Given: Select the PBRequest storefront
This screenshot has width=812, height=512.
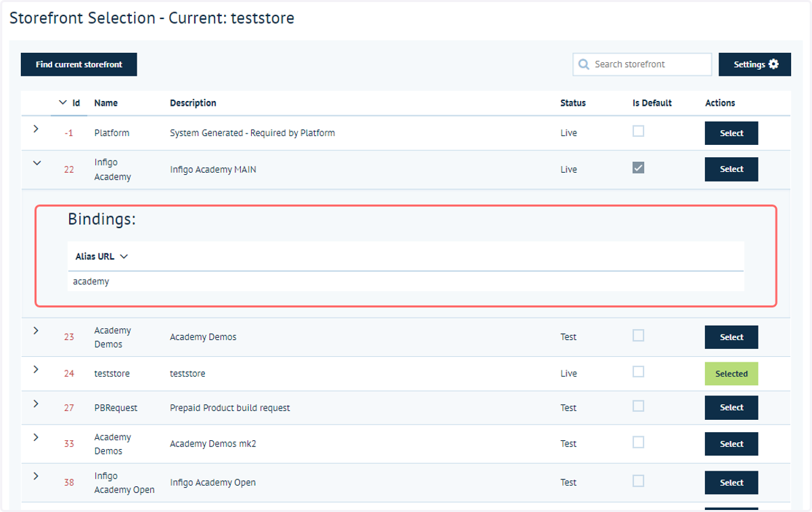Looking at the screenshot, I should point(731,408).
